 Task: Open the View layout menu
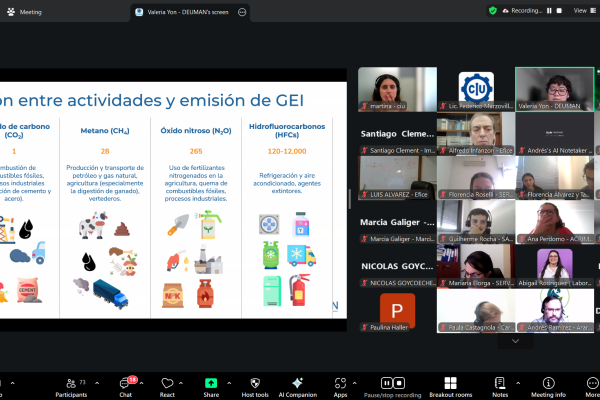click(x=585, y=11)
